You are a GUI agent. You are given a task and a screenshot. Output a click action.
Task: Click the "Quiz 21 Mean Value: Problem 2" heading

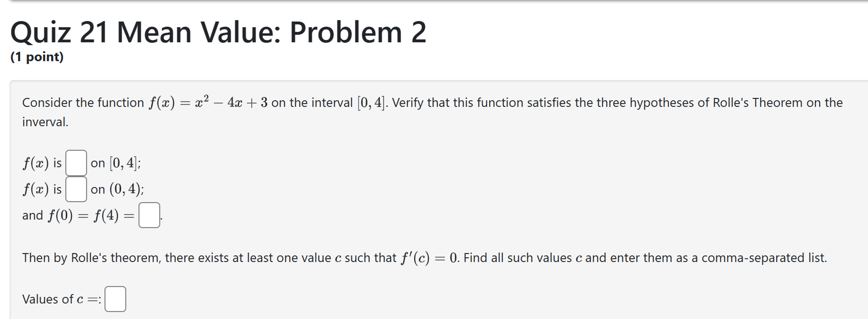point(218,32)
